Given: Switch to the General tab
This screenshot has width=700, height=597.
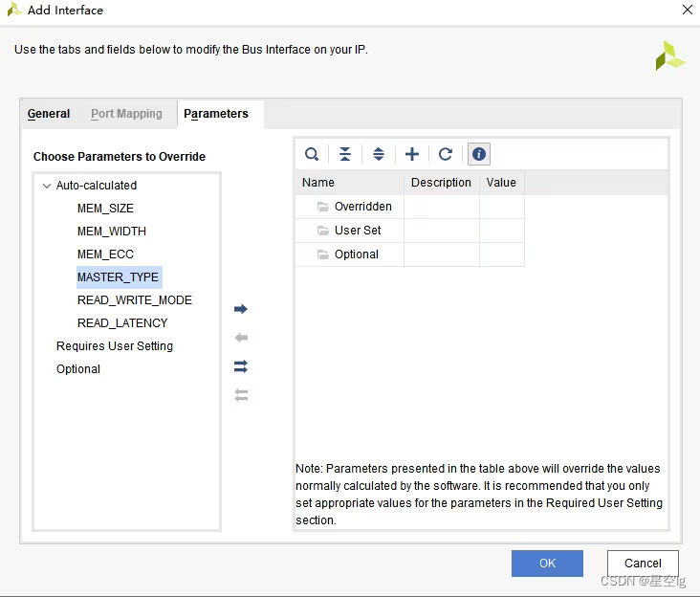Looking at the screenshot, I should click(x=49, y=114).
